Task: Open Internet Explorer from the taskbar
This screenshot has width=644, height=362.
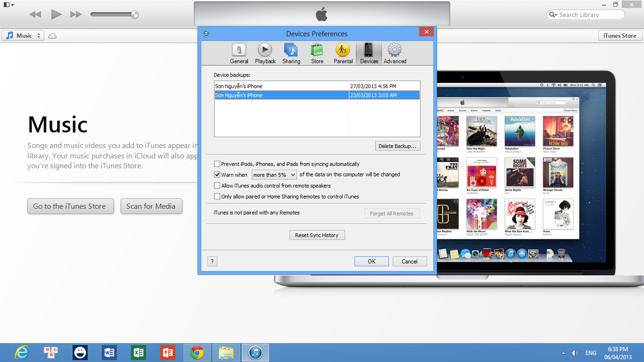Action: point(22,353)
